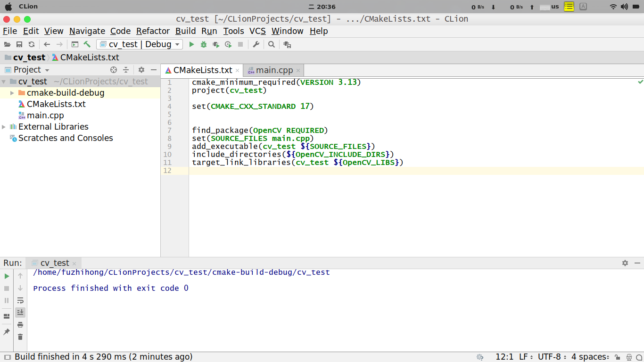Open the volume icon in system tray
Screen dimensions: 644x362
[625, 7]
